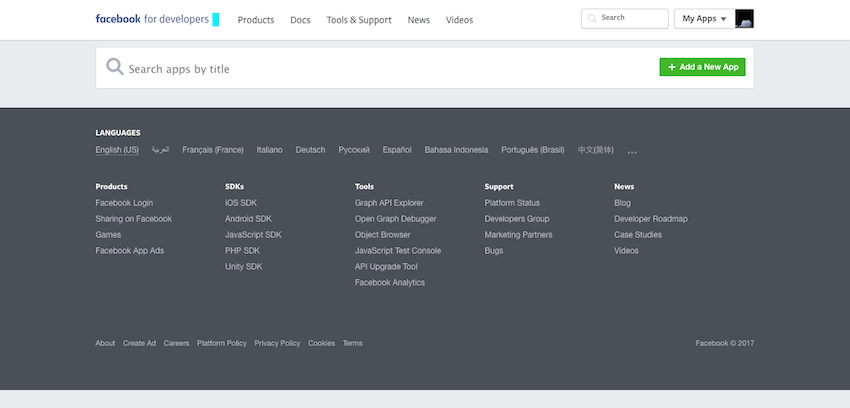Switch language to Bahasa Indonesia
The width and height of the screenshot is (850, 408).
coord(456,150)
